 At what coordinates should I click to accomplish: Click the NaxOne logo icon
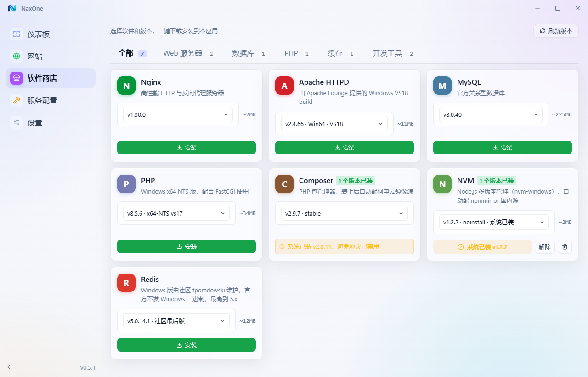coord(12,8)
